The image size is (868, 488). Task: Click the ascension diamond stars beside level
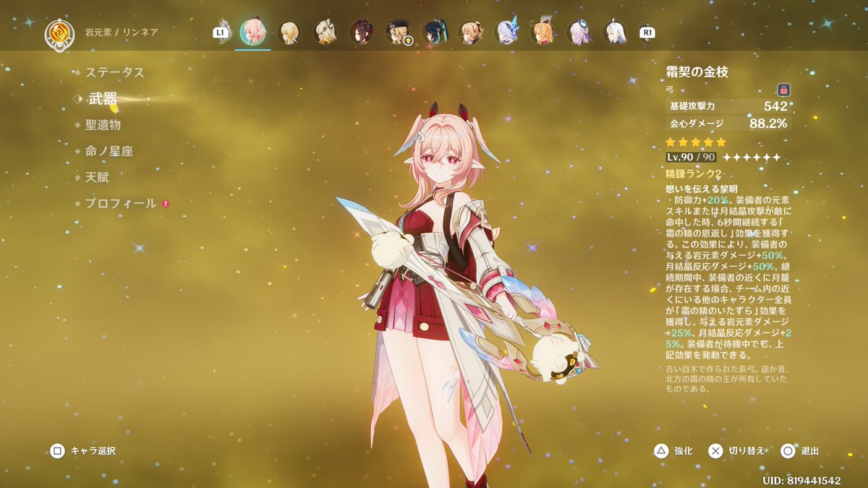[752, 157]
